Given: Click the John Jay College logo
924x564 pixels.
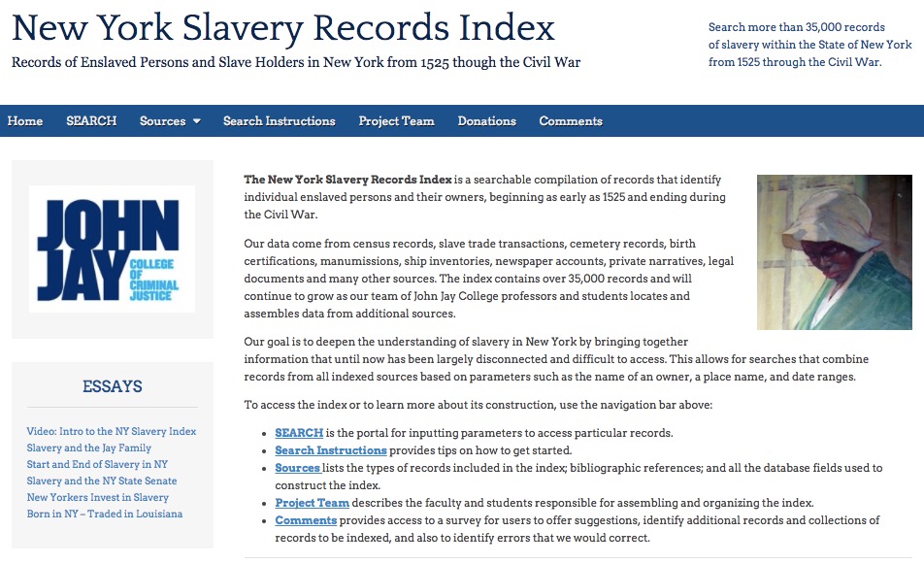Looking at the screenshot, I should tap(112, 249).
